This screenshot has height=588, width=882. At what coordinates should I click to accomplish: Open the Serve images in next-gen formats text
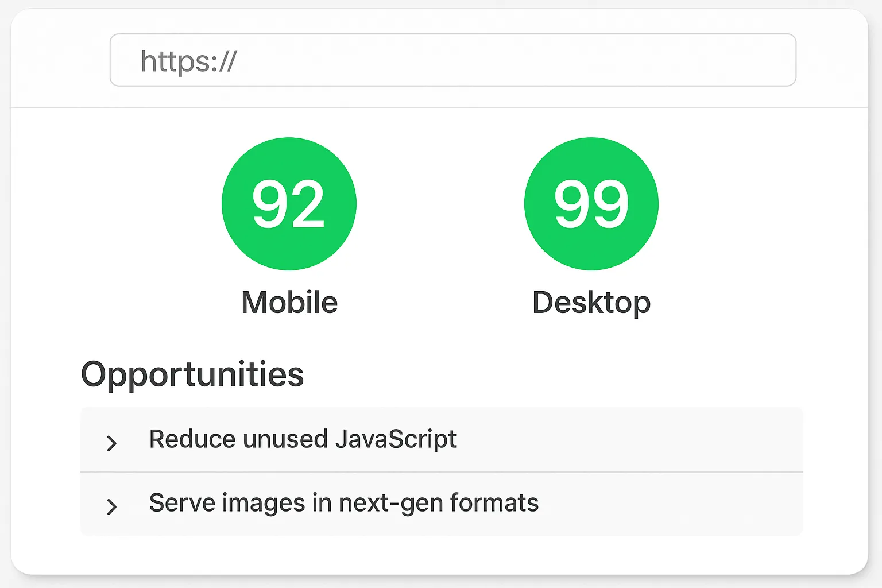pos(343,503)
